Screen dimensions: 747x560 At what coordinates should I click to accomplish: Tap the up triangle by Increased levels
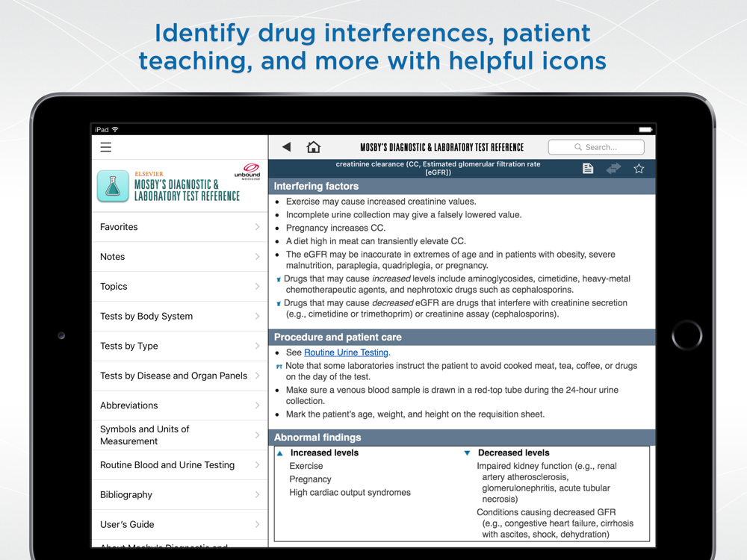pos(280,453)
